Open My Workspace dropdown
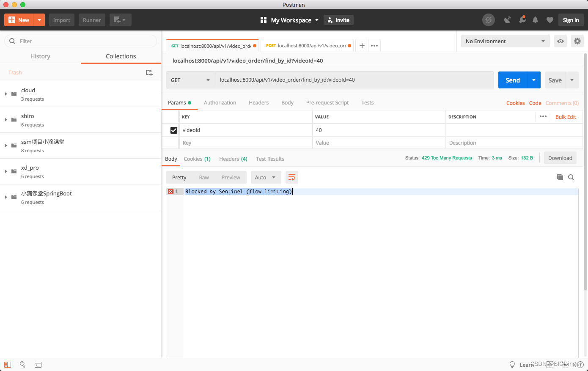Screen dimensions: 588x371 point(290,20)
